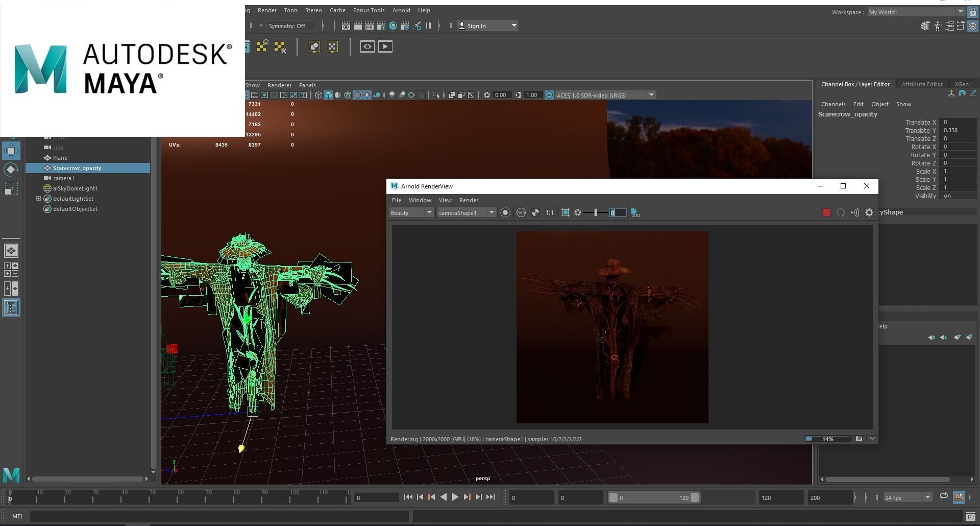Toggle Use All Lights in the viewport toolbar

pyautogui.click(x=367, y=95)
